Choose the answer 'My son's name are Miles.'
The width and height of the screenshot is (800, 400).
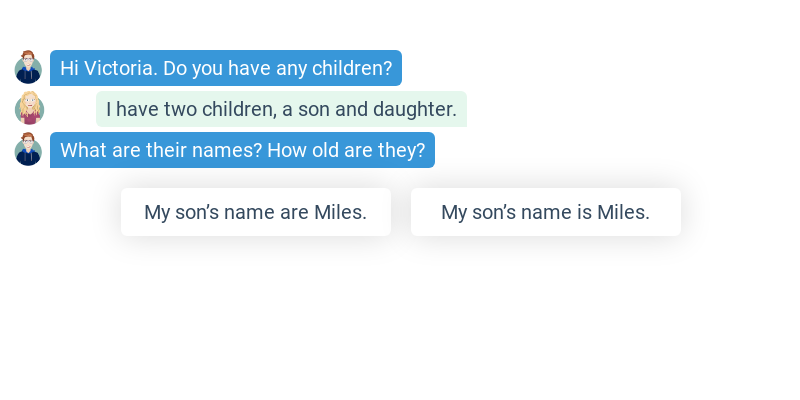pos(255,212)
